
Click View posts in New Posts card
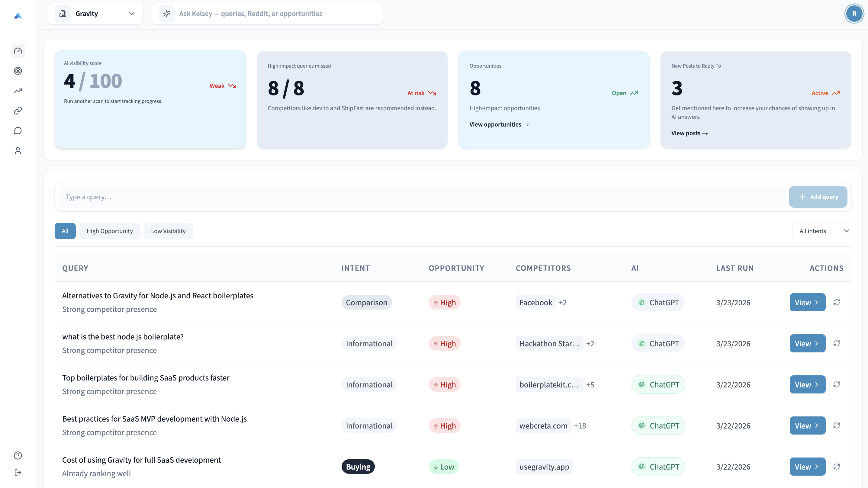[689, 133]
